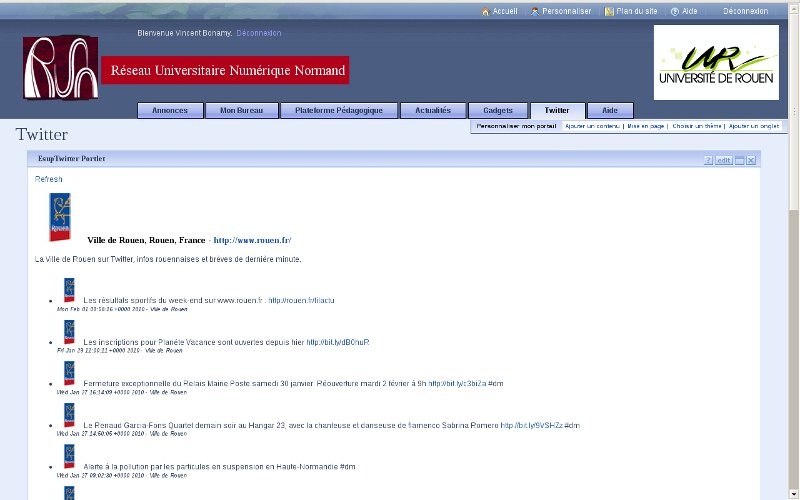Image resolution: width=800 pixels, height=500 pixels.
Task: Remove the EsupTwitter portlet with X icon
Action: (751, 160)
